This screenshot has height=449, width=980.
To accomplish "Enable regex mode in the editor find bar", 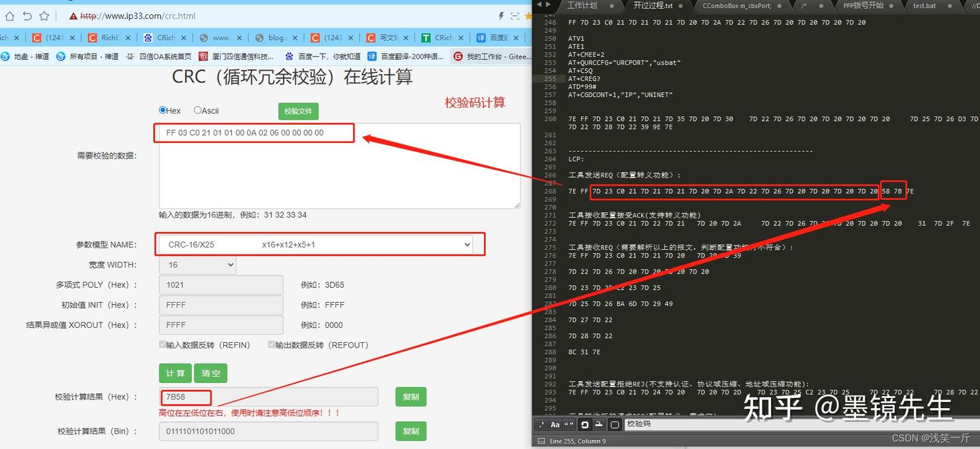I will (x=542, y=424).
